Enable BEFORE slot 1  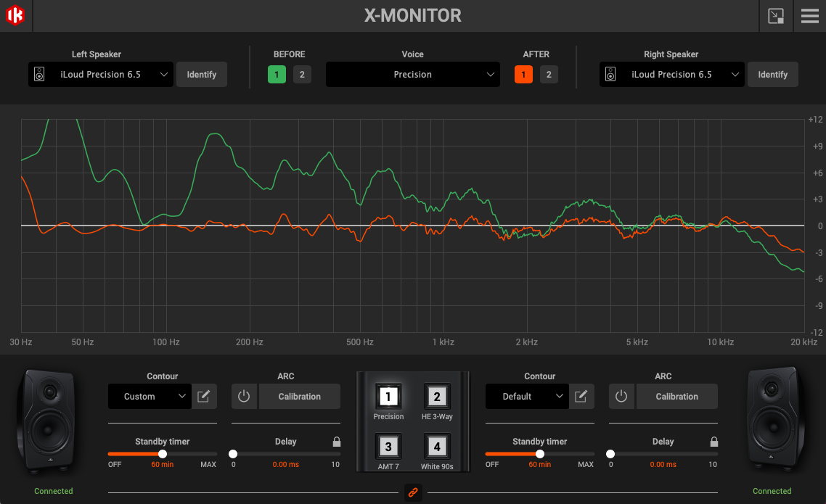pos(277,74)
